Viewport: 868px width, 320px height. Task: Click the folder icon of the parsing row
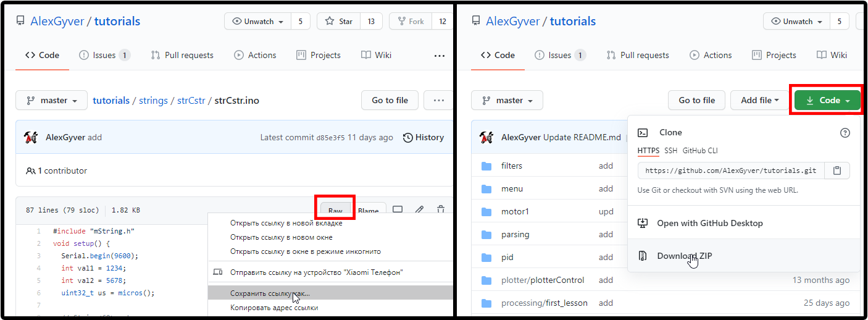(486, 234)
